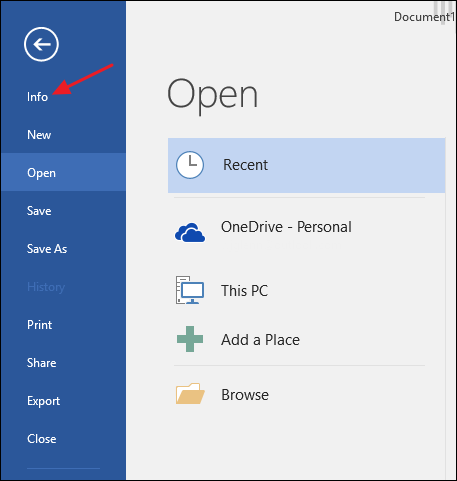The width and height of the screenshot is (457, 481).
Task: Click the Recent clock icon
Action: click(x=190, y=165)
